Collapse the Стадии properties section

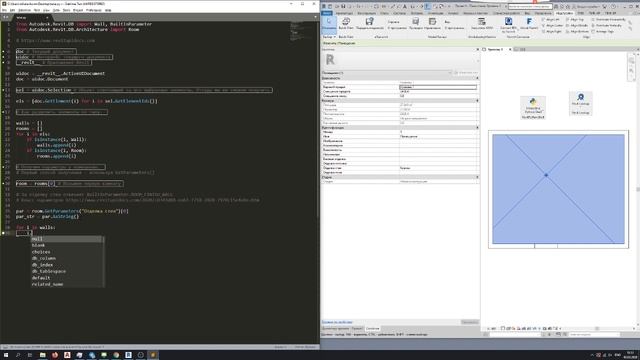pos(477,177)
